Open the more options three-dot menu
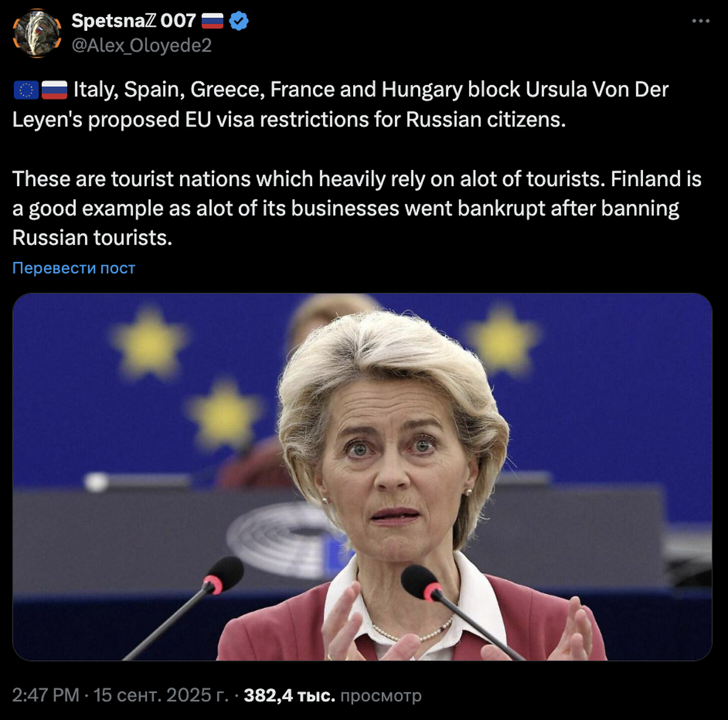This screenshot has width=728, height=720. [x=700, y=21]
